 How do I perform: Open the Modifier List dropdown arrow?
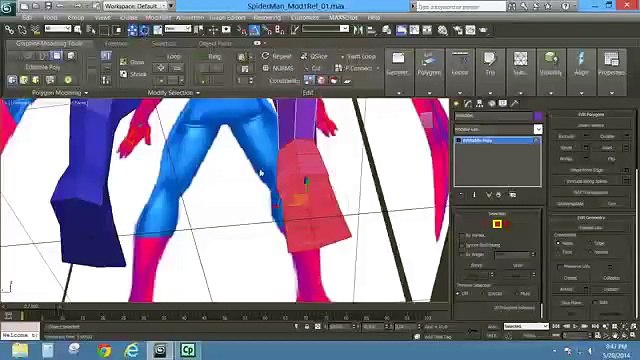[538, 129]
